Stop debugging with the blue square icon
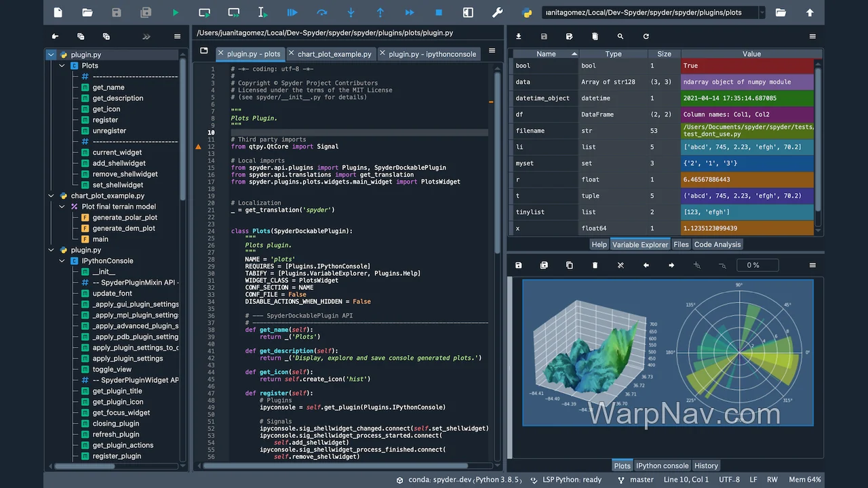This screenshot has height=488, width=868. click(x=439, y=12)
